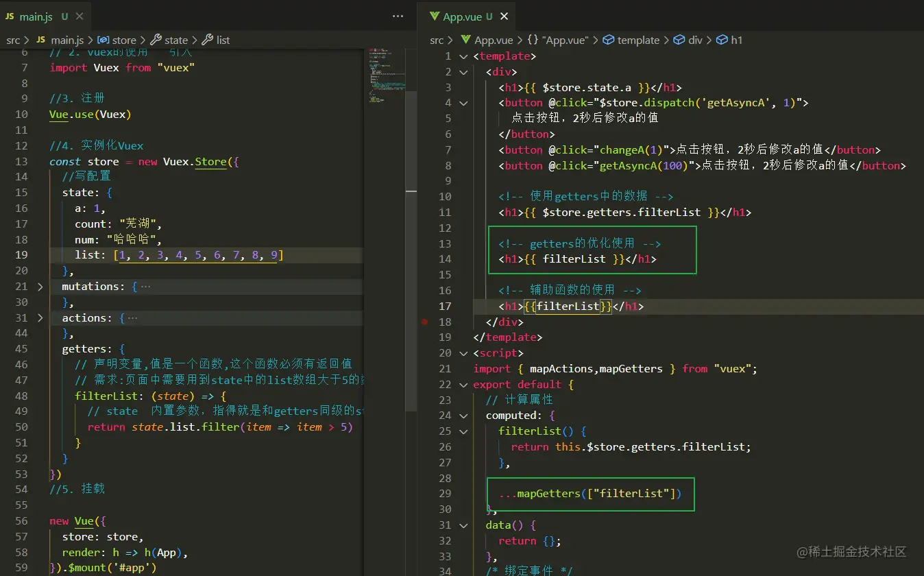Click the App.vue file breadcrumb with Vue icon
This screenshot has height=576, width=924.
click(487, 40)
